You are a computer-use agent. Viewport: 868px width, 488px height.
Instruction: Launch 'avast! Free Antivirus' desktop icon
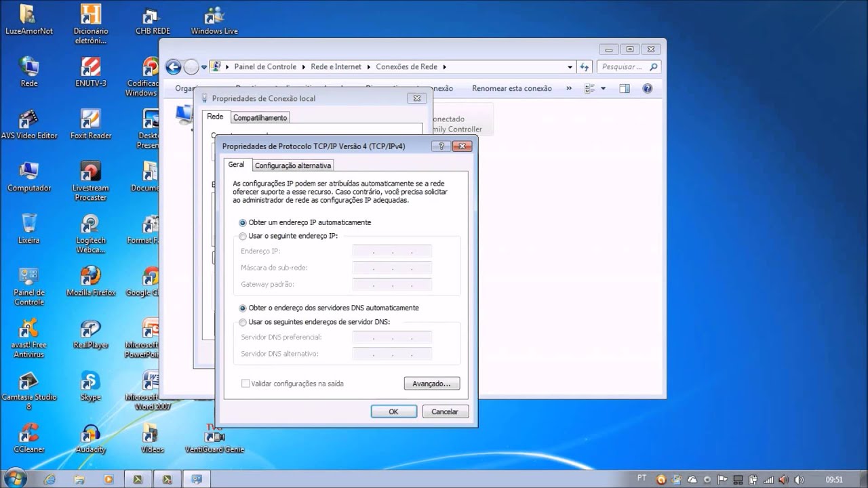coord(29,338)
